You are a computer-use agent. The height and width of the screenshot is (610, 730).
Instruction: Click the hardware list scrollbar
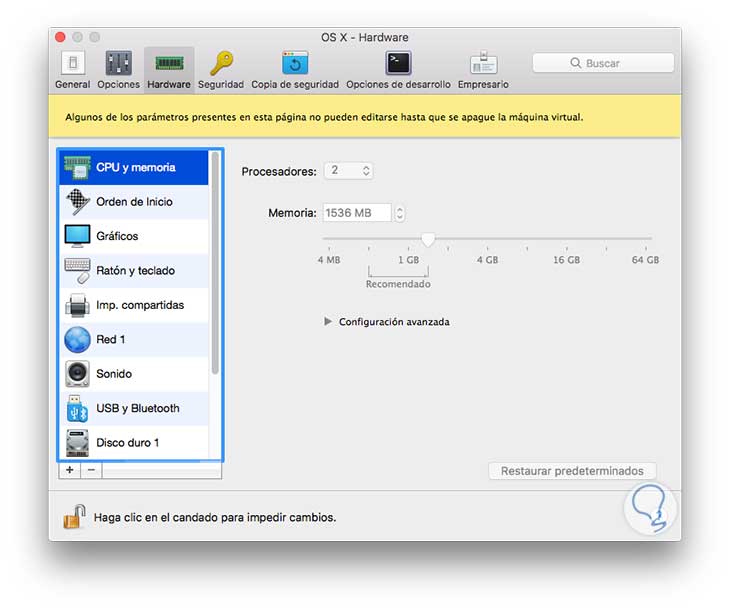click(x=215, y=263)
